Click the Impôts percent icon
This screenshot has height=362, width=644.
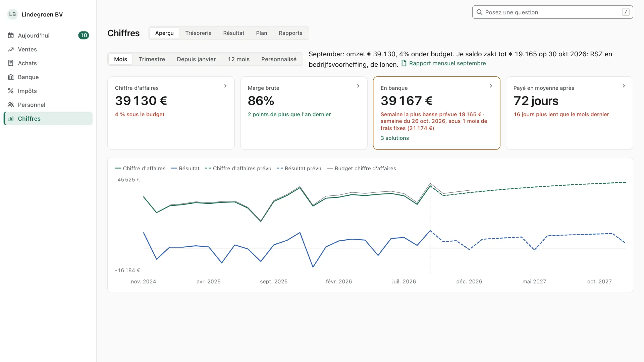[x=11, y=91]
